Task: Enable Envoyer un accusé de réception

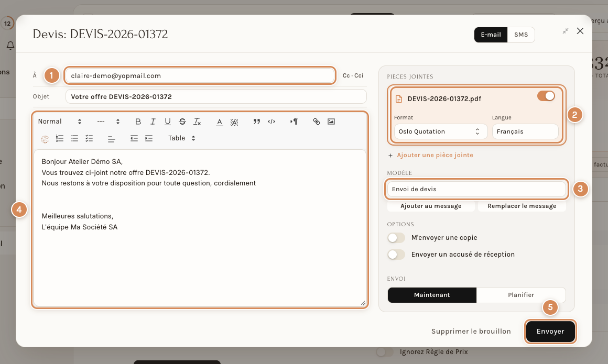Action: click(x=396, y=255)
